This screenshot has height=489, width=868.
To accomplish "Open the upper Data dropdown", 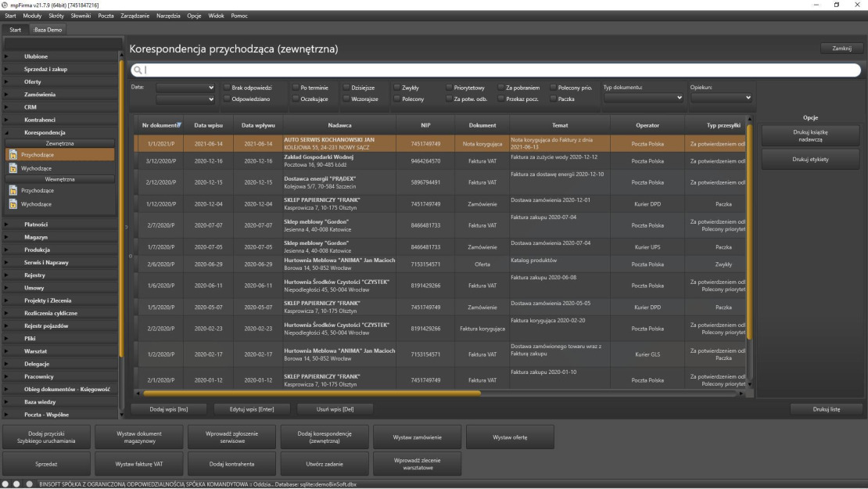I will tap(185, 88).
